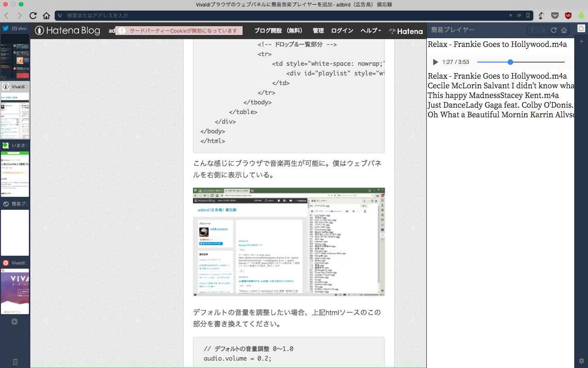Open the desk lamp extension icon
This screenshot has width=588, height=368.
[542, 16]
